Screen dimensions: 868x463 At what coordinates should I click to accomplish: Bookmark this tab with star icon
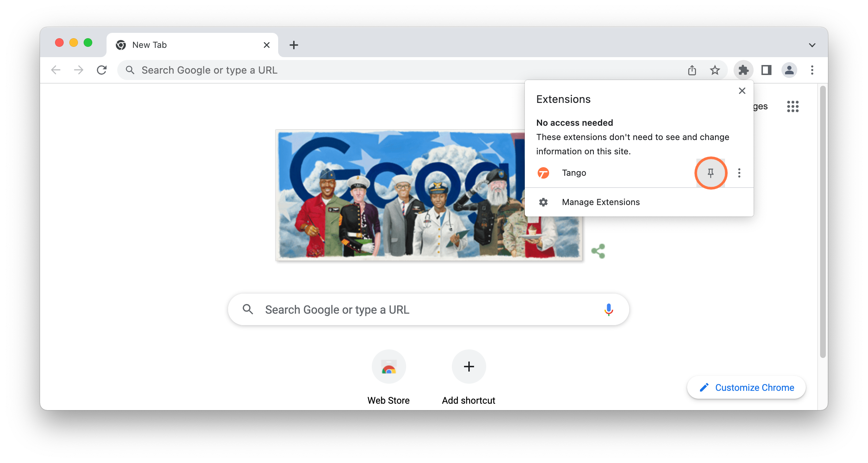(x=715, y=70)
